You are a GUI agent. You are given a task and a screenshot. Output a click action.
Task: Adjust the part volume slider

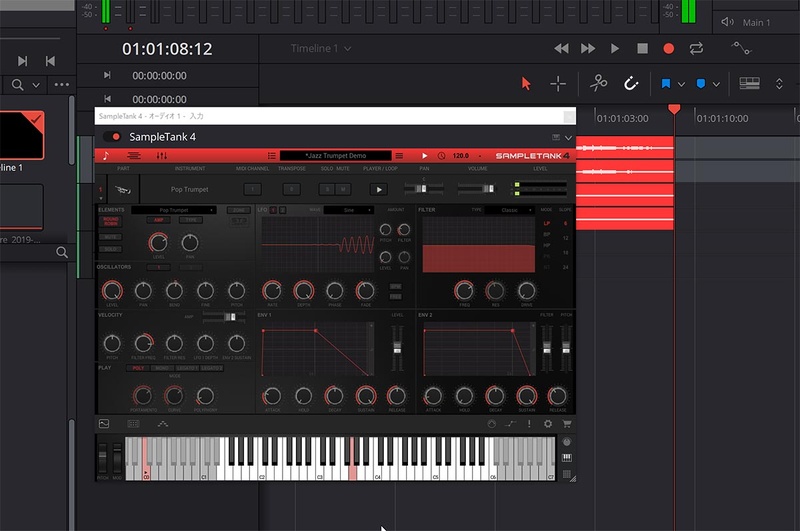point(477,189)
